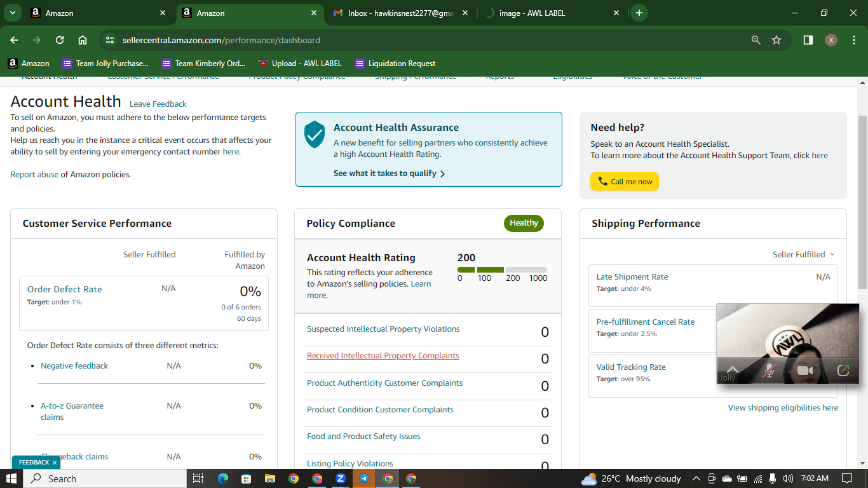This screenshot has height=488, width=868.
Task: Open the Late Shipment Rate link
Action: [x=632, y=277]
